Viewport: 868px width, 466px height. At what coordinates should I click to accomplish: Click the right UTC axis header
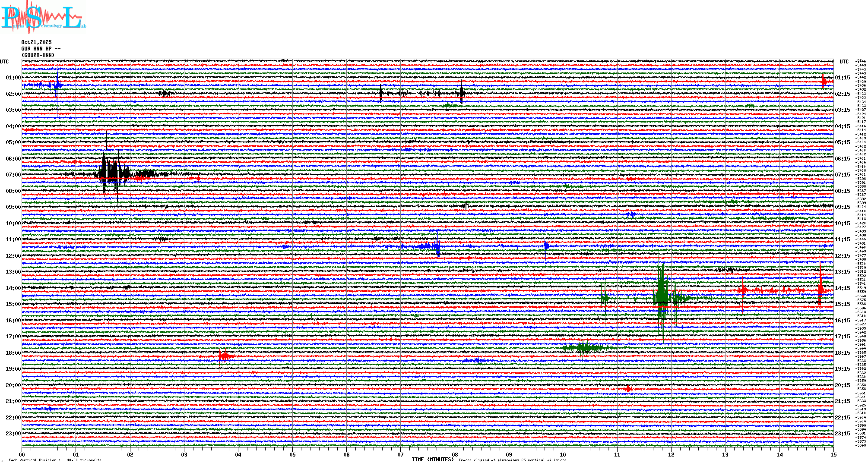tap(844, 62)
